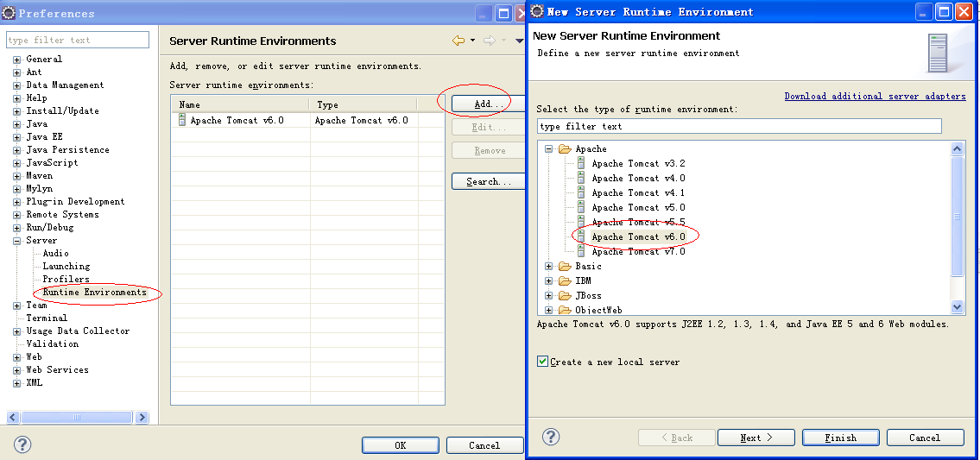980x460 pixels.
Task: Select Apache Tomcat v4.0 server icon
Action: pos(581,178)
